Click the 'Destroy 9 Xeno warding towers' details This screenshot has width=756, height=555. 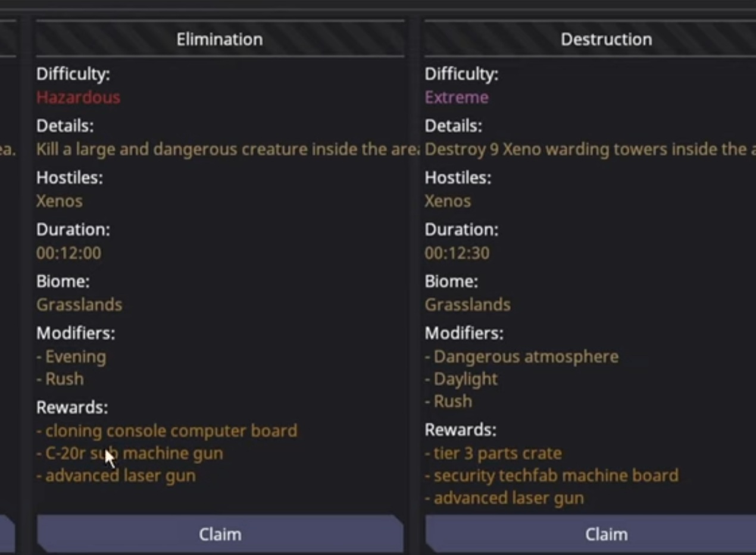[589, 149]
